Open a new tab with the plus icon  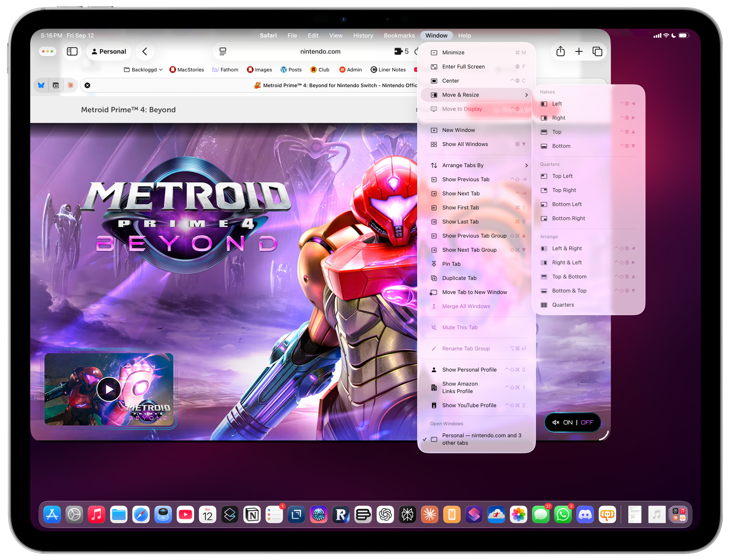coord(579,51)
